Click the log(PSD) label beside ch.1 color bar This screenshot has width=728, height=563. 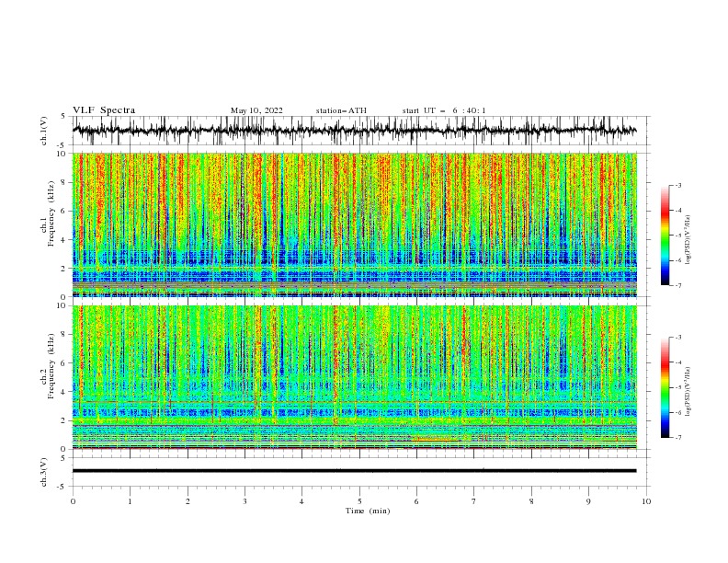click(x=688, y=240)
